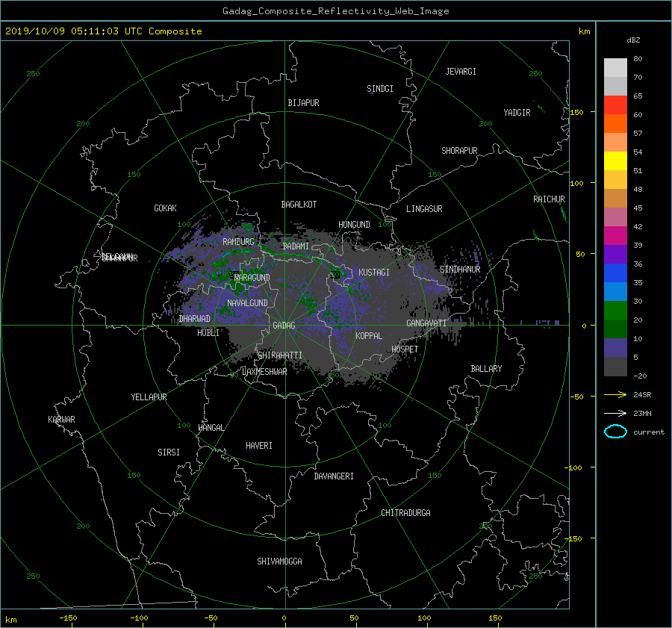Select the 'BADAMI' city label

(x=296, y=246)
